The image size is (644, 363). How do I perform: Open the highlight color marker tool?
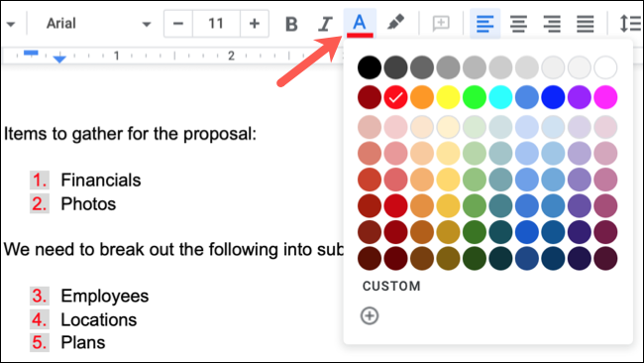point(395,23)
